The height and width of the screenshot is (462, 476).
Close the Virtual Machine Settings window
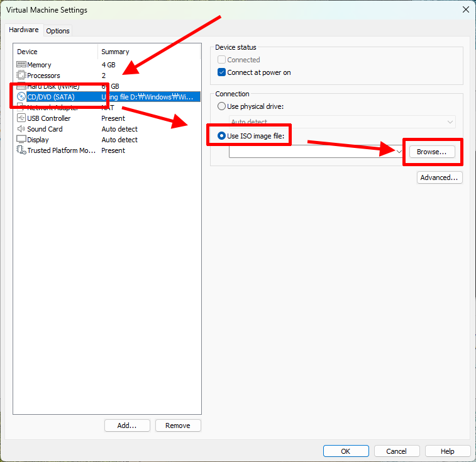point(466,9)
